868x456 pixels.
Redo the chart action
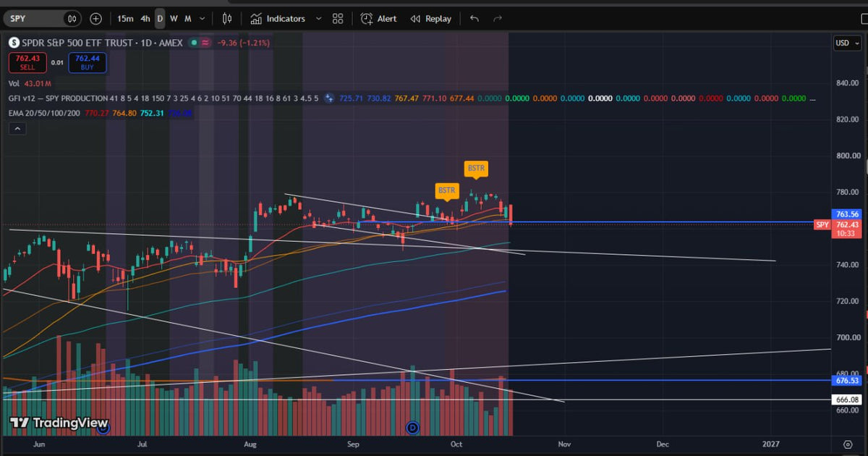point(498,19)
